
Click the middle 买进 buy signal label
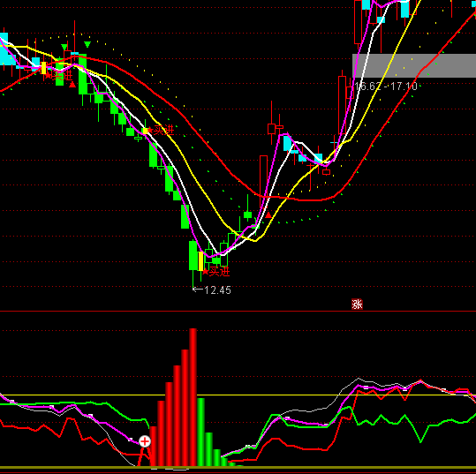(164, 130)
